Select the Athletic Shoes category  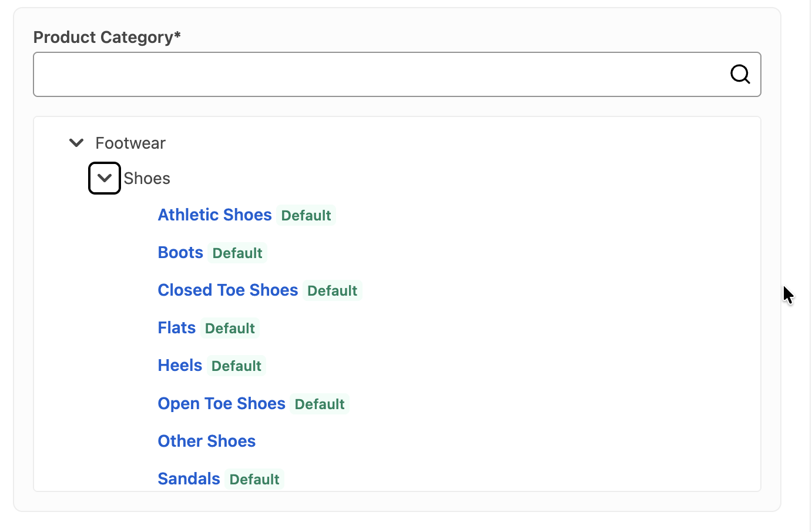(215, 215)
